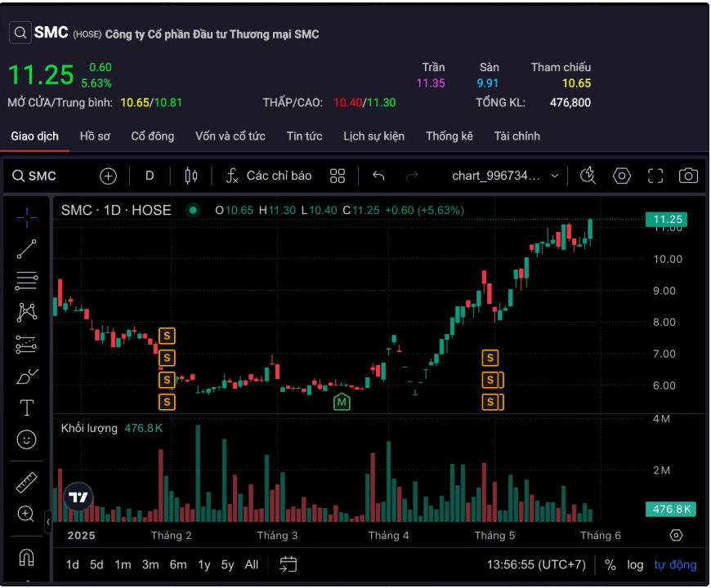
Task: Undo the last chart action
Action: point(378,176)
